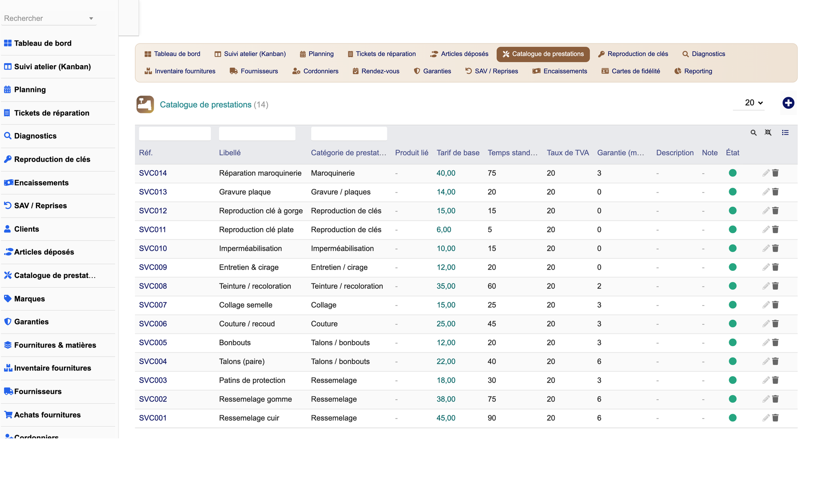The height and width of the screenshot is (504, 815).
Task: Open Tickets de réparation tab in top bar
Action: [381, 54]
